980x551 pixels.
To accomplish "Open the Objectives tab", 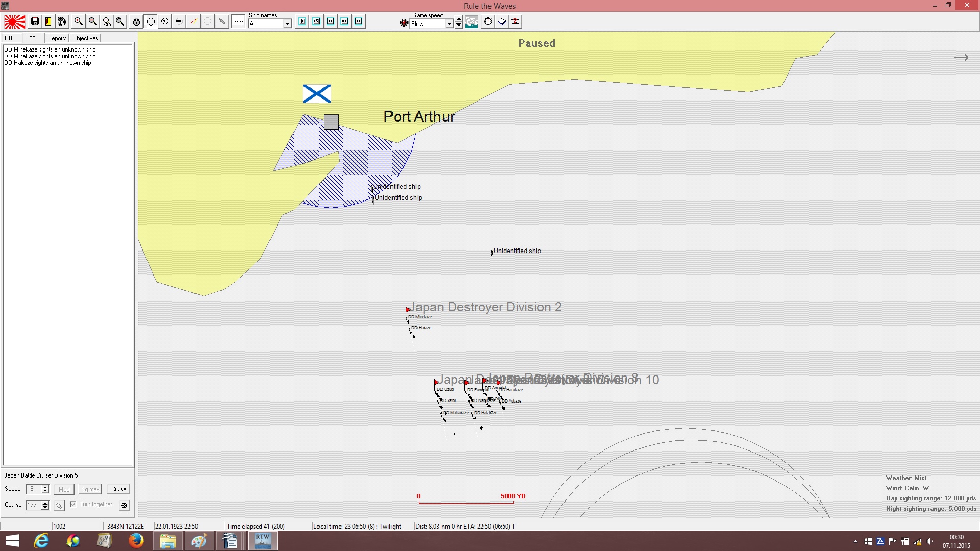I will click(x=85, y=38).
